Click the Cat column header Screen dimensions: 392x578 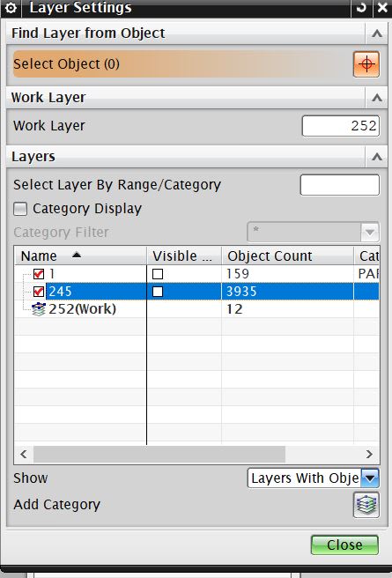click(366, 256)
